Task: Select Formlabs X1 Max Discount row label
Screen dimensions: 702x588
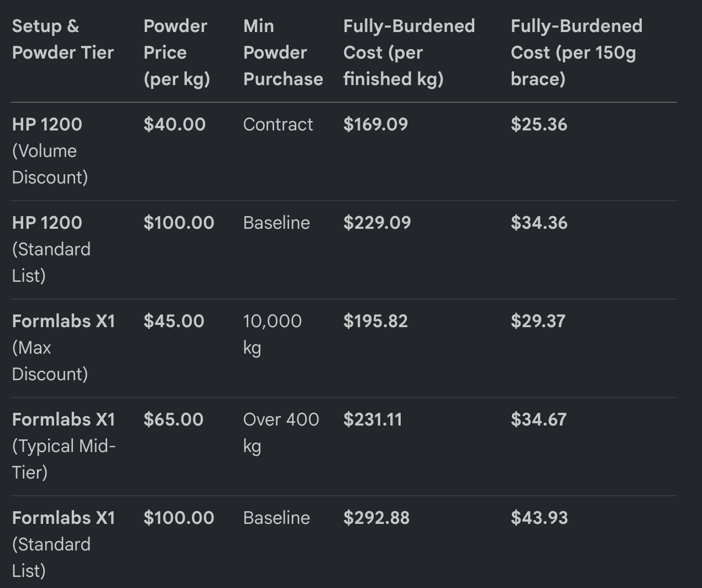Action: coord(64,348)
